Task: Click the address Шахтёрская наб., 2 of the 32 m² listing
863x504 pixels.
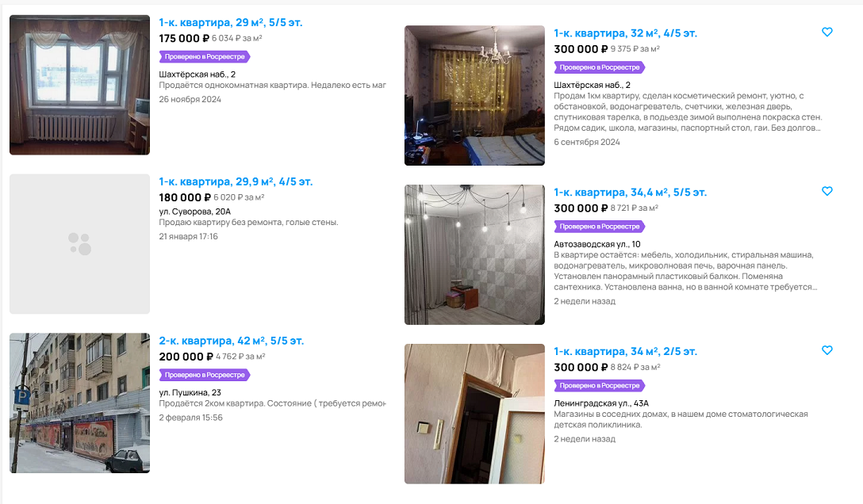Action: pyautogui.click(x=592, y=86)
